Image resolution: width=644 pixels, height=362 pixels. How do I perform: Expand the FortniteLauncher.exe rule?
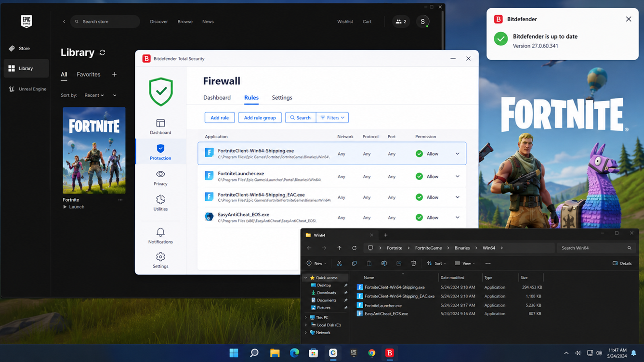(457, 177)
